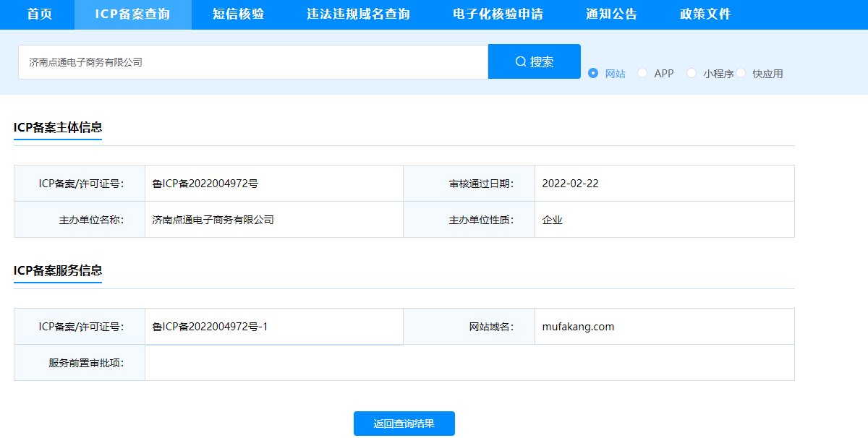Viewport: 868px width, 438px height.
Task: Select the 小程序 radio button
Action: point(692,73)
